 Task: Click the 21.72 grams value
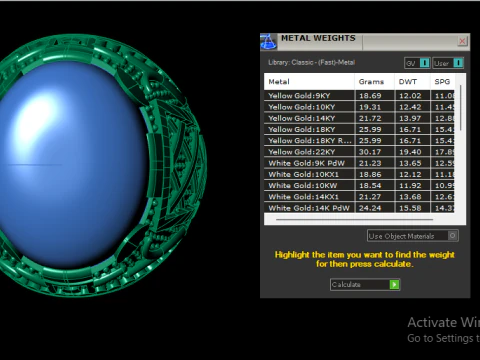370,118
